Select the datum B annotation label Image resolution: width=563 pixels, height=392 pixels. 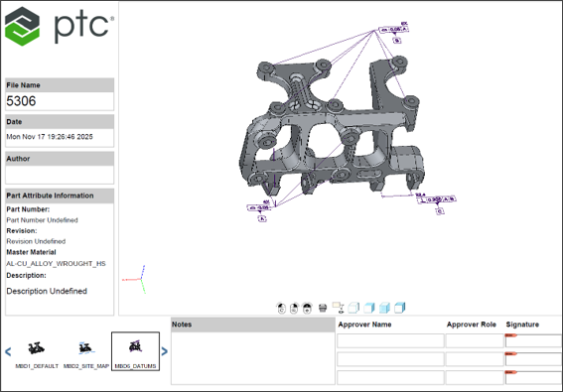click(x=397, y=41)
